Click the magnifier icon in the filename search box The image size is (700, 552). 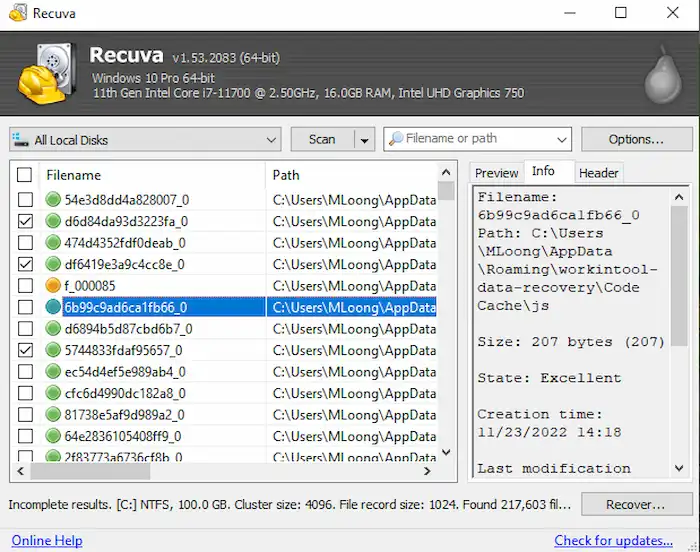pos(396,139)
